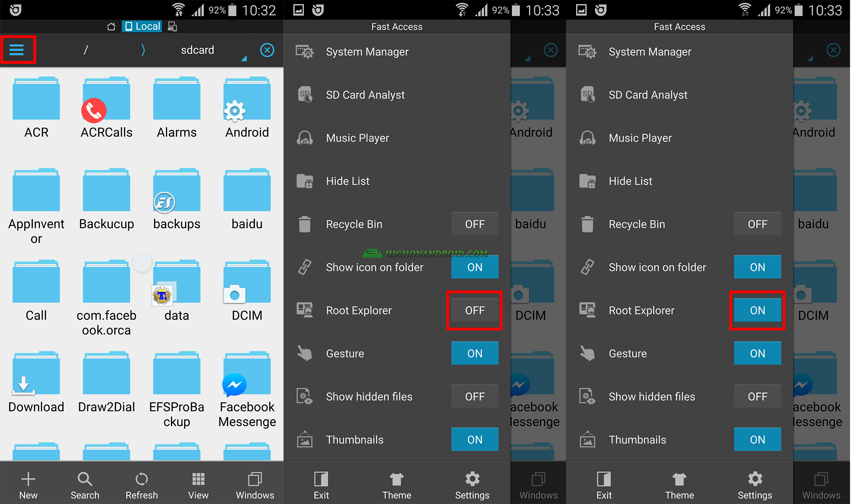Viewport: 851px width, 504px height.
Task: Tap the Wi-Fi icon in leftmost status bar
Action: 179,10
